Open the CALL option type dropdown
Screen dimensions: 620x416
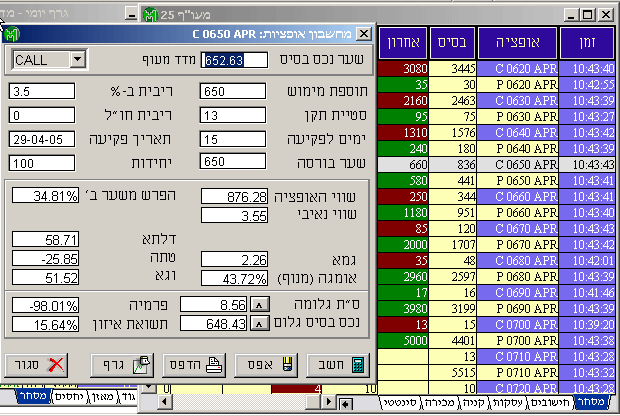pyautogui.click(x=78, y=60)
